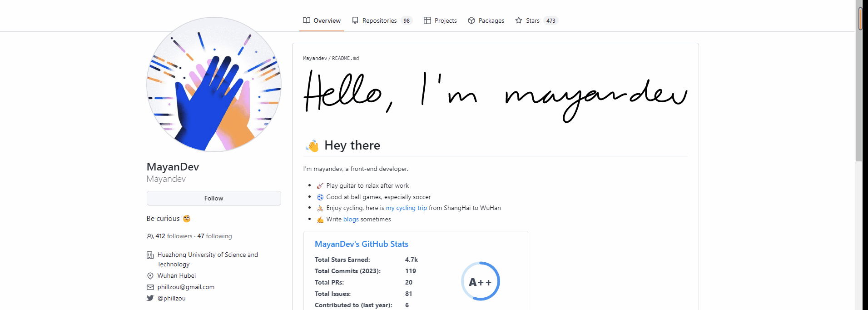The height and width of the screenshot is (310, 868).
Task: Open the 'blogs' link
Action: click(351, 219)
